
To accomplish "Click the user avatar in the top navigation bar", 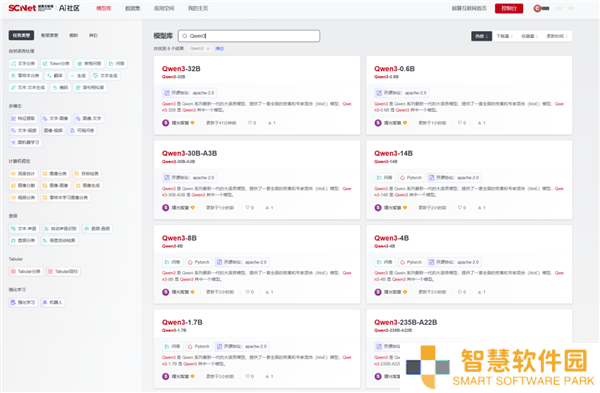I will click(x=537, y=8).
